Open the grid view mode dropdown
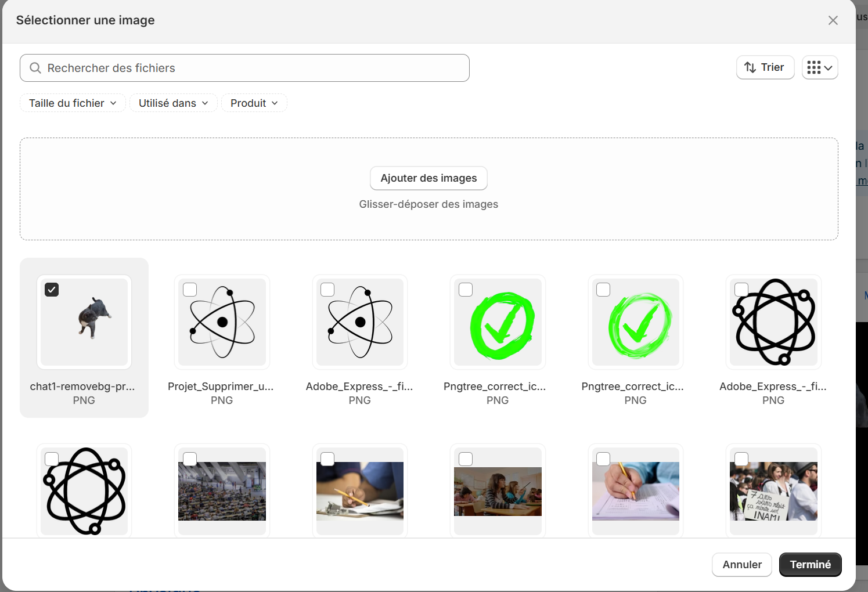This screenshot has width=868, height=592. point(819,67)
